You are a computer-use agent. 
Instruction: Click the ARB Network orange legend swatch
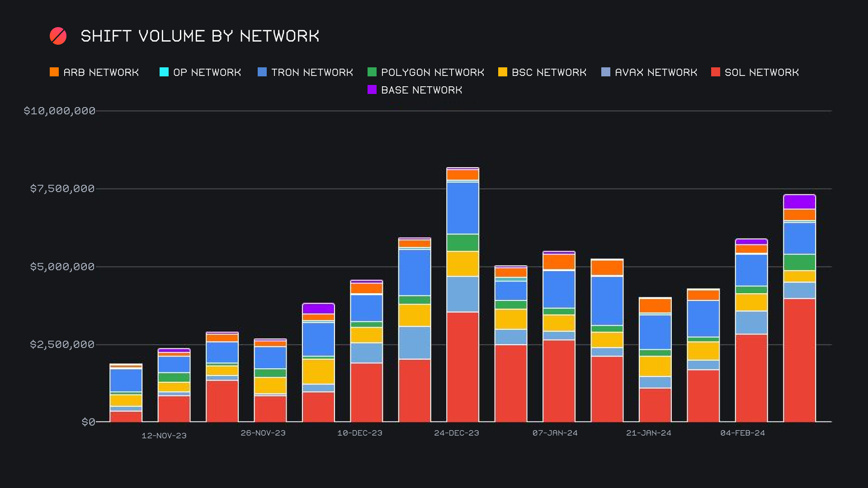(x=54, y=72)
